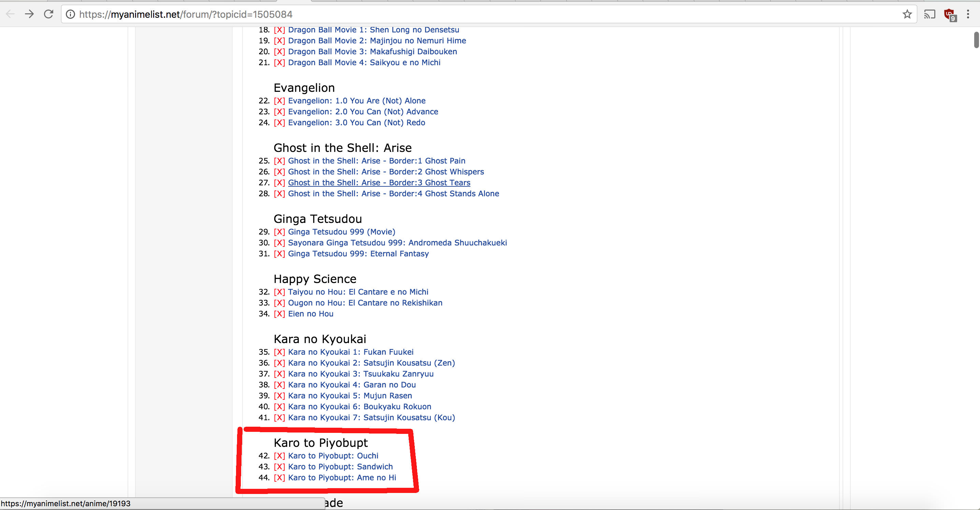Screen dimensions: 980x510
Task: Open the Chrome three-dot menu
Action: click(968, 14)
